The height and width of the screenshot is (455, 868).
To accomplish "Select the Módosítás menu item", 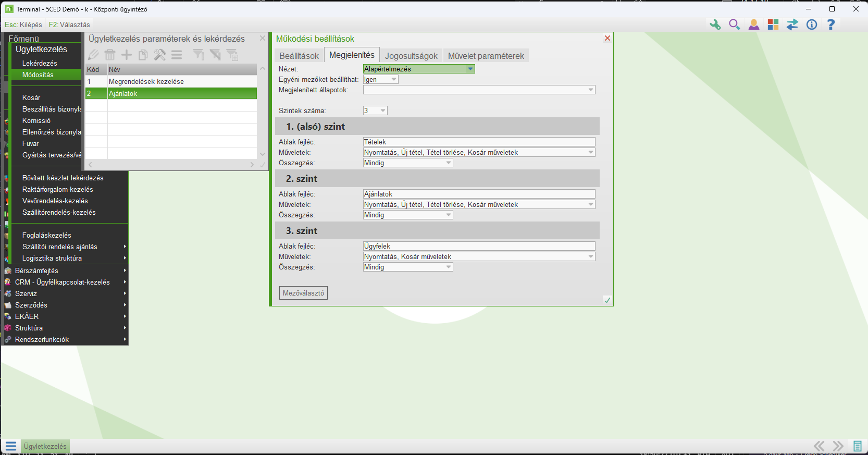I will (x=46, y=75).
